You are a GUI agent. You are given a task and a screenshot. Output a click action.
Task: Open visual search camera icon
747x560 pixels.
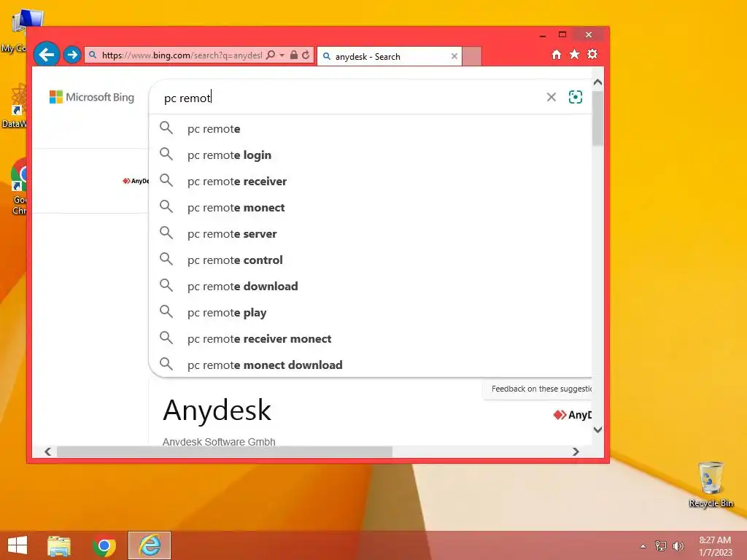[x=576, y=97]
